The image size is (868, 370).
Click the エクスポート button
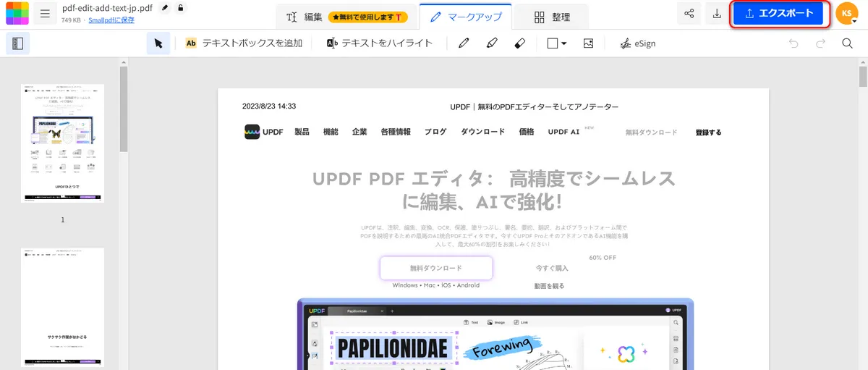pos(780,14)
